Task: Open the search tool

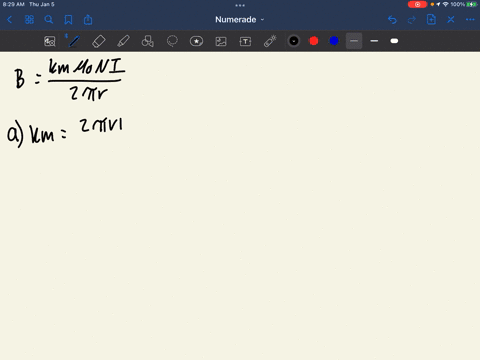Action: [x=49, y=20]
